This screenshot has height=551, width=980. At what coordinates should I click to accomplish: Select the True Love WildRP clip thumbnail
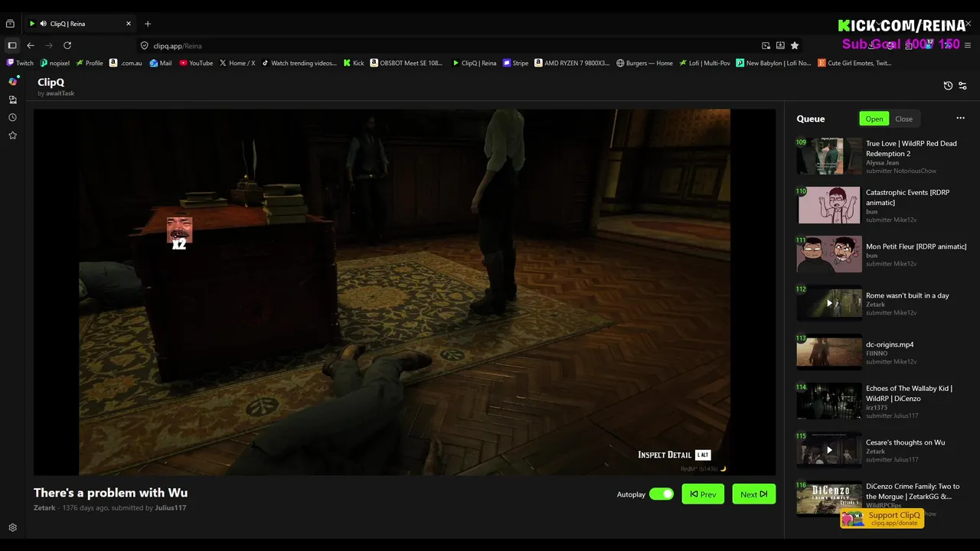click(x=829, y=156)
